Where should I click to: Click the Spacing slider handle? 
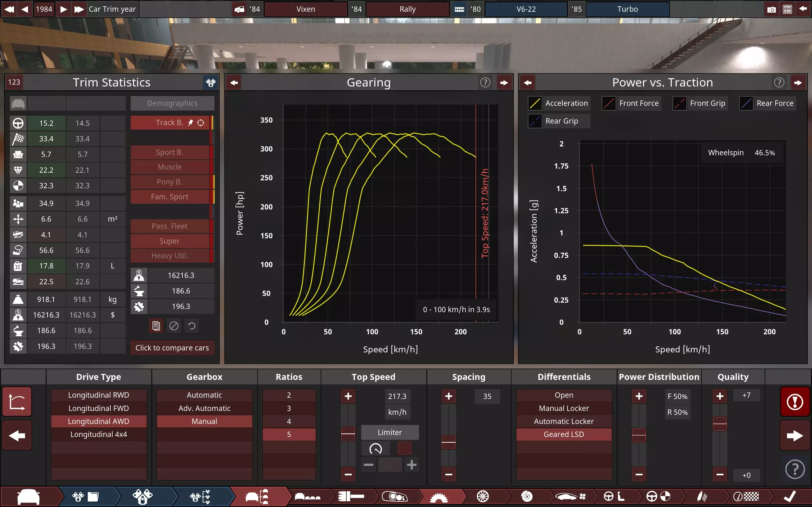click(448, 443)
